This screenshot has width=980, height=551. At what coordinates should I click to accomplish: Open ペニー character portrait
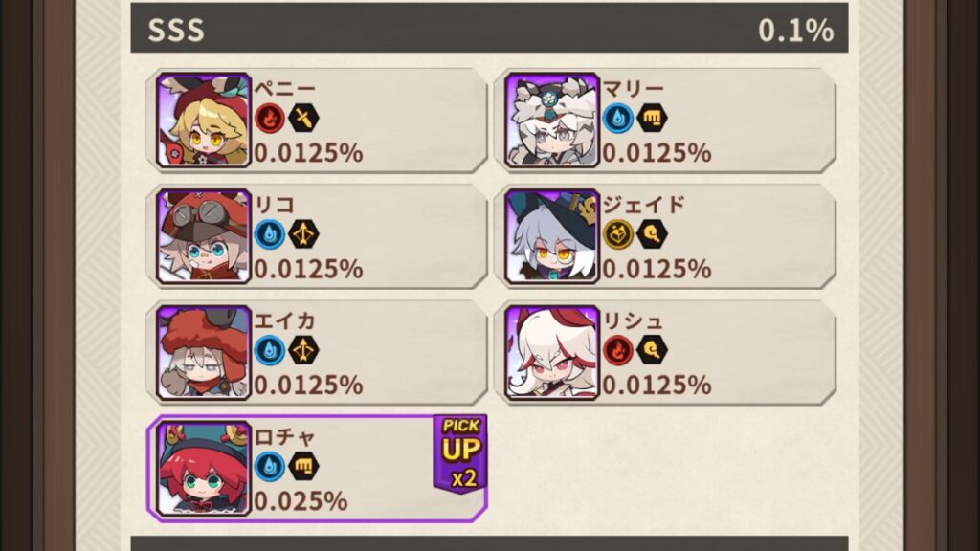click(204, 121)
